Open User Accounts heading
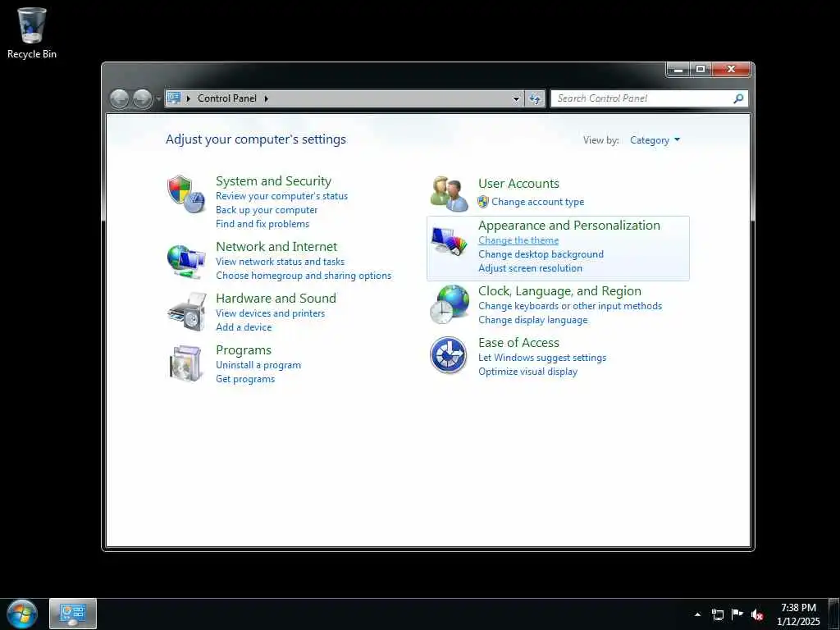Viewport: 840px width, 630px height. [x=518, y=183]
